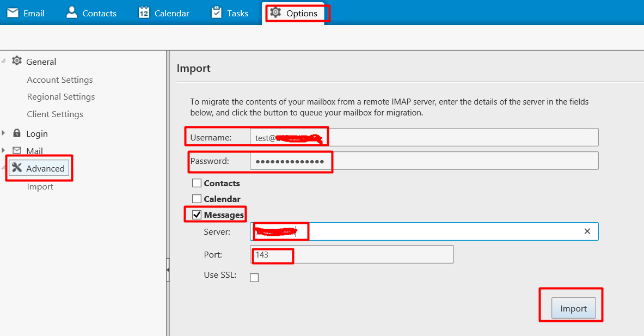The image size is (644, 336).
Task: Focus the Password input field
Action: tap(424, 161)
